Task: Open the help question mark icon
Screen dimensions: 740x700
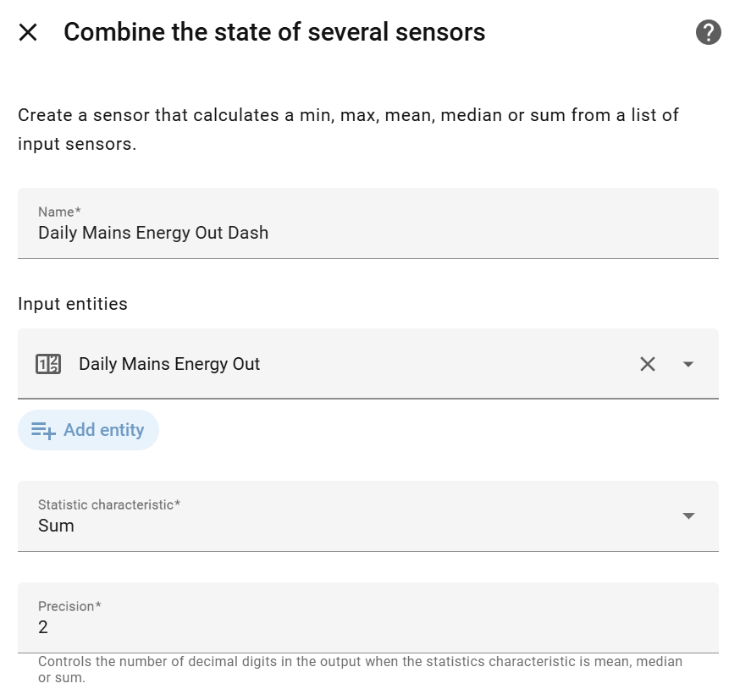Action: (708, 33)
